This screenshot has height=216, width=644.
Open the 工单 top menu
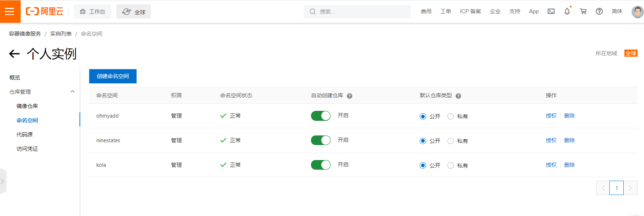[x=446, y=11]
